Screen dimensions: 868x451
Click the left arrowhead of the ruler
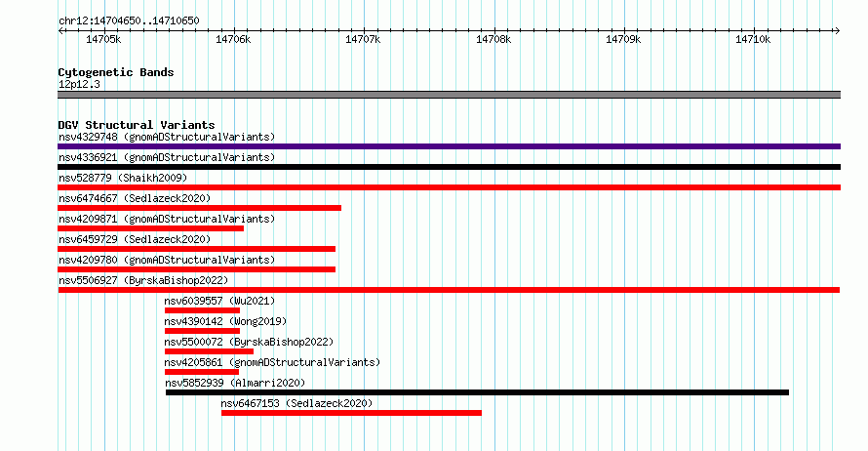tap(60, 31)
